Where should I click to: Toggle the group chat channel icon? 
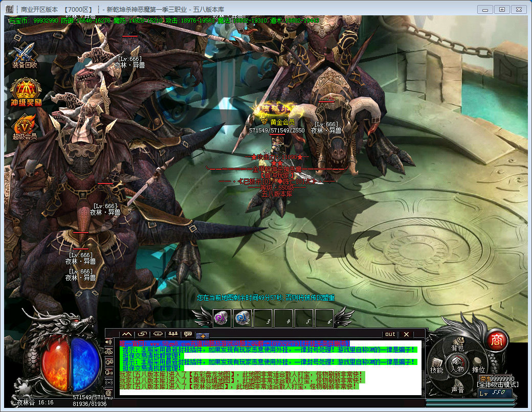pyautogui.click(x=108, y=352)
